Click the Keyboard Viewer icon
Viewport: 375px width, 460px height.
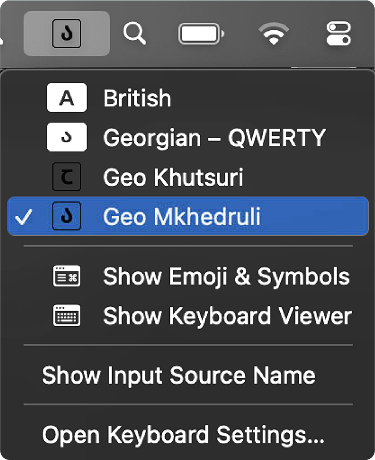click(67, 315)
